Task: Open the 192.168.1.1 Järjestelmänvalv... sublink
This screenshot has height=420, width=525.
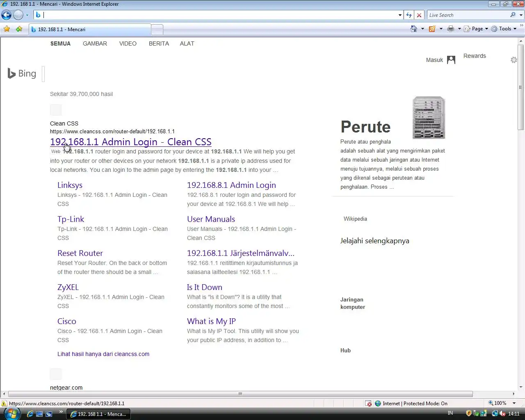Action: point(241,253)
